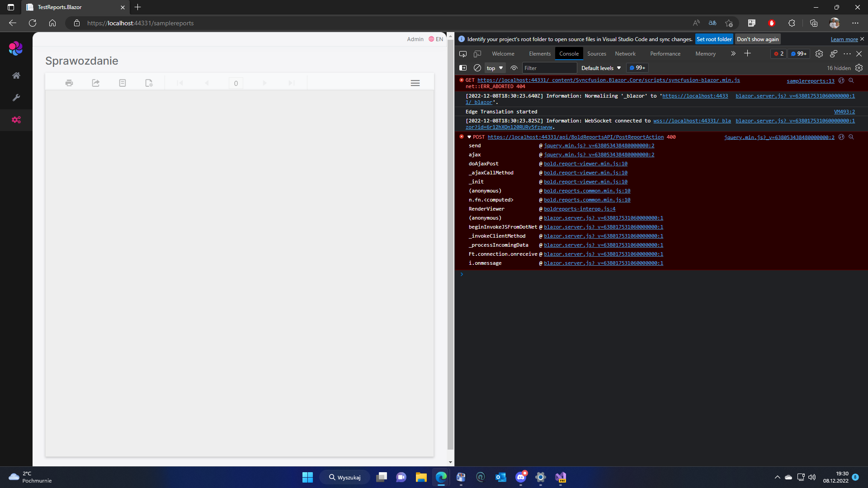Click the page number input field
Viewport: 868px width, 488px height.
(x=236, y=83)
